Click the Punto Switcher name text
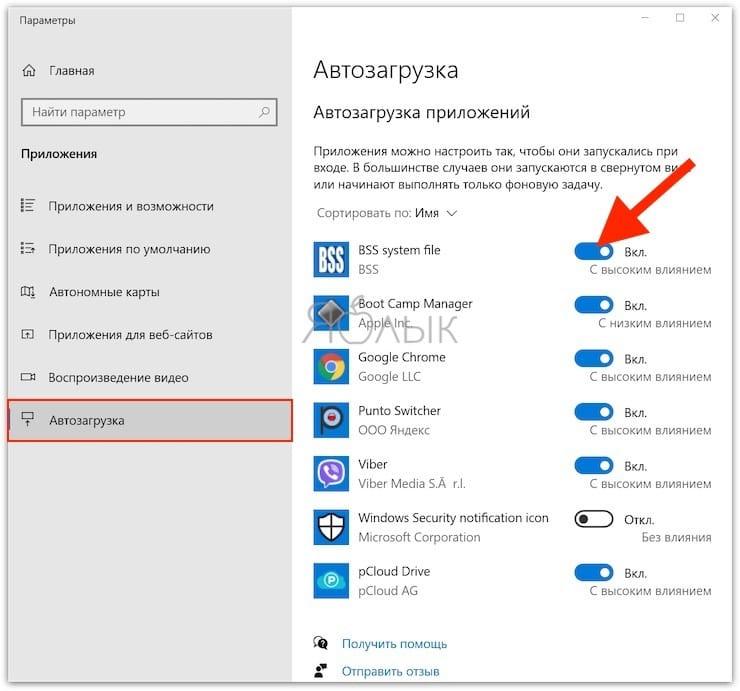The height and width of the screenshot is (691, 740). tap(399, 411)
